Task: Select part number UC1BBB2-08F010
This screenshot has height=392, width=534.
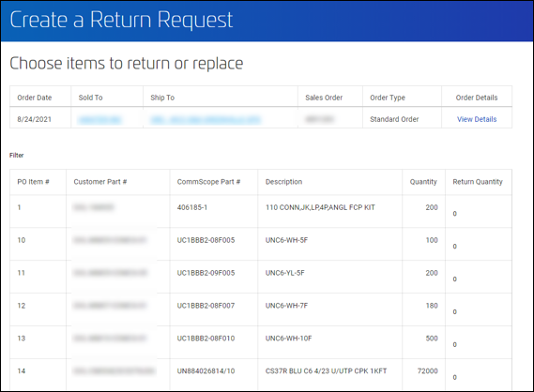Action: [206, 338]
